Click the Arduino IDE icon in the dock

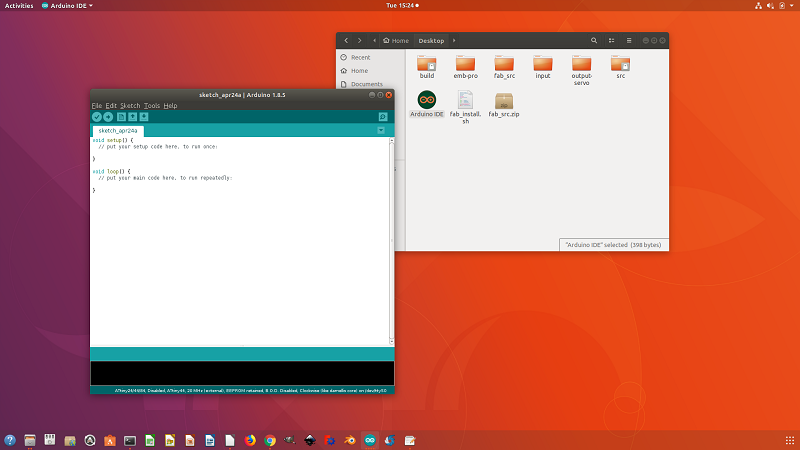pos(370,440)
